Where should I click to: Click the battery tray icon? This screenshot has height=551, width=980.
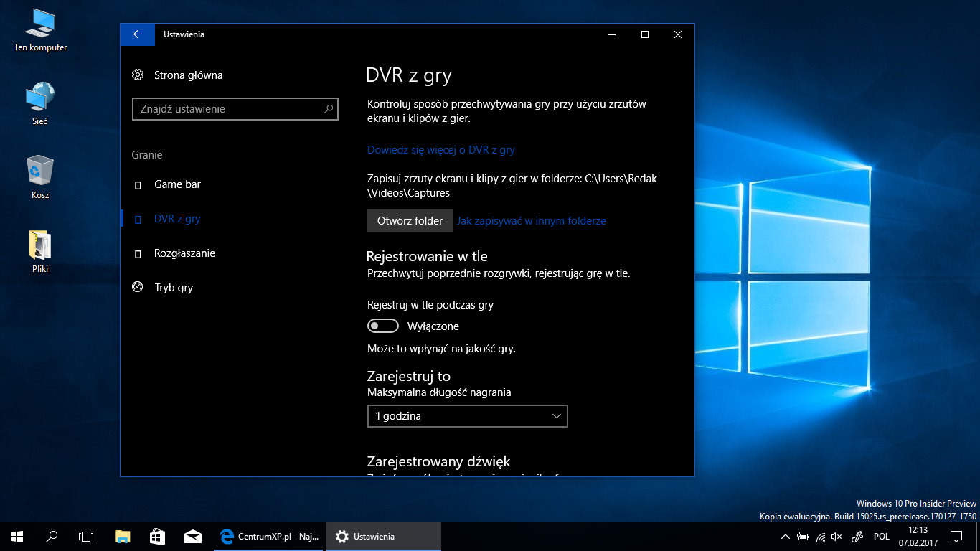tap(803, 537)
